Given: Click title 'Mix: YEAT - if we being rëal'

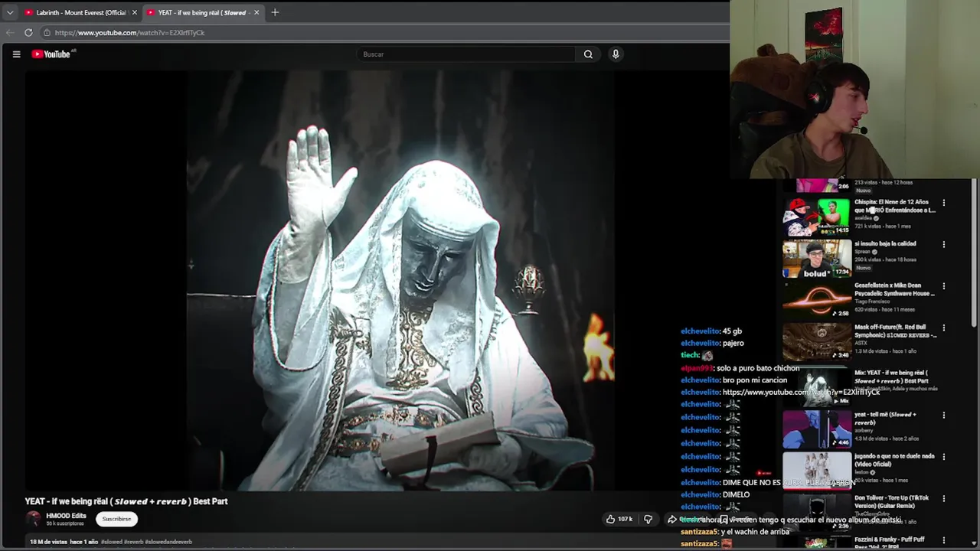Looking at the screenshot, I should coord(892,377).
